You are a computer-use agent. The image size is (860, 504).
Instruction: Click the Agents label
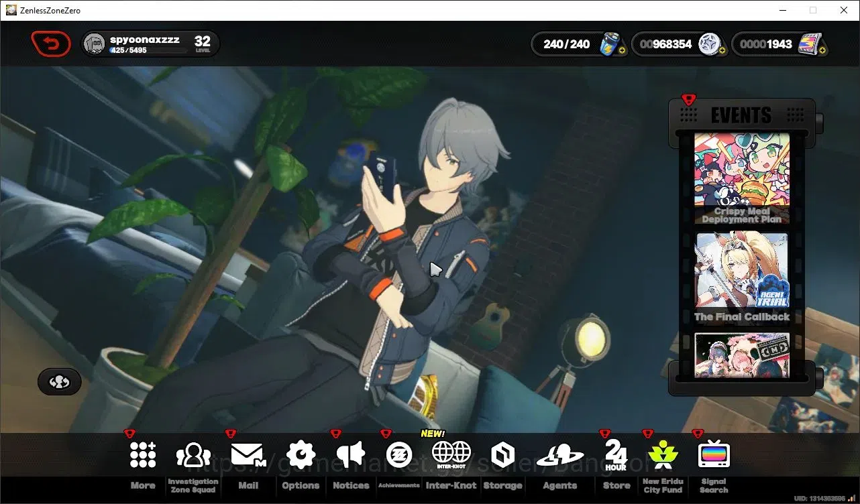click(x=560, y=485)
